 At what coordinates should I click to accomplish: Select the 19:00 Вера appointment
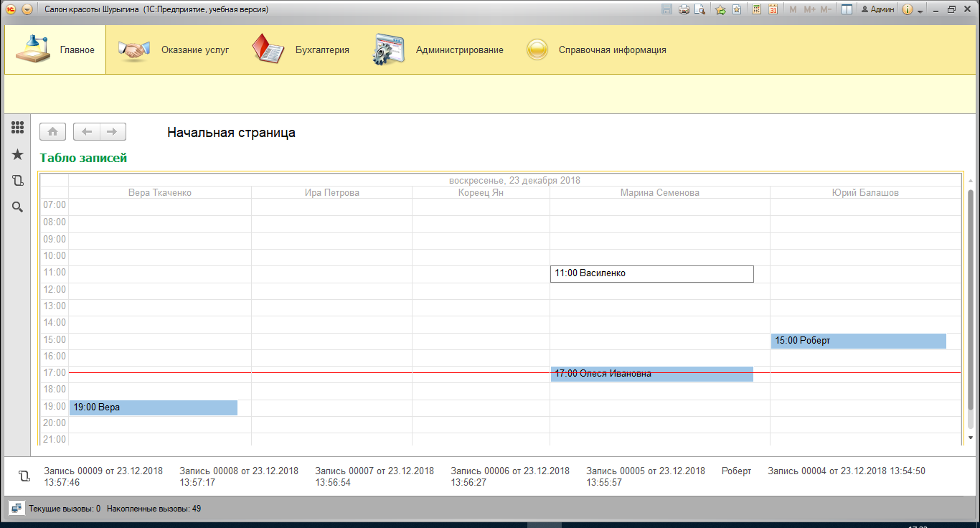[154, 407]
